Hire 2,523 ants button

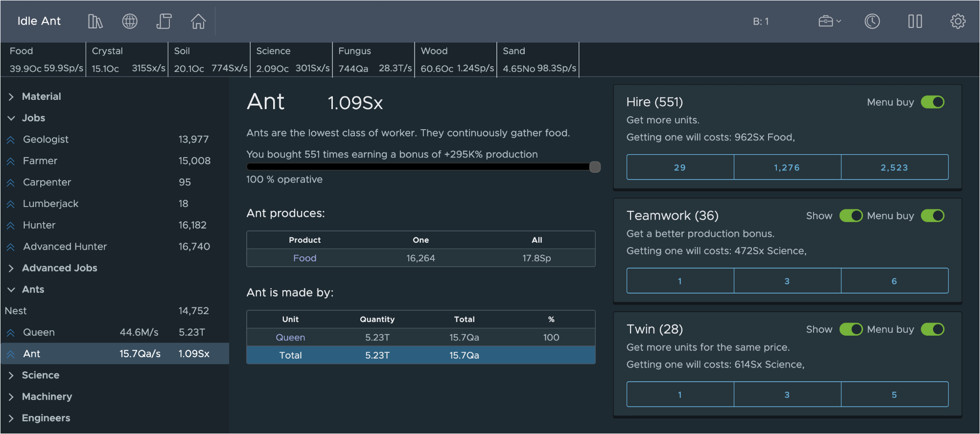coord(894,167)
